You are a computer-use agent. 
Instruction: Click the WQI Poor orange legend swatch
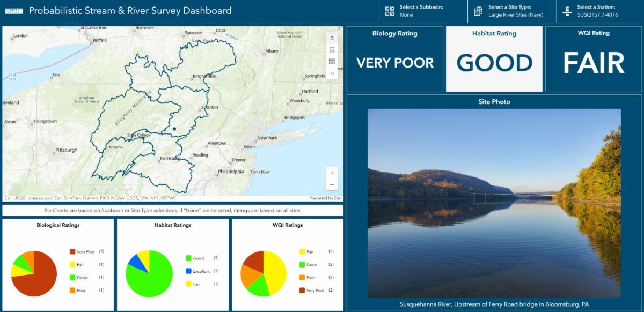pos(302,278)
